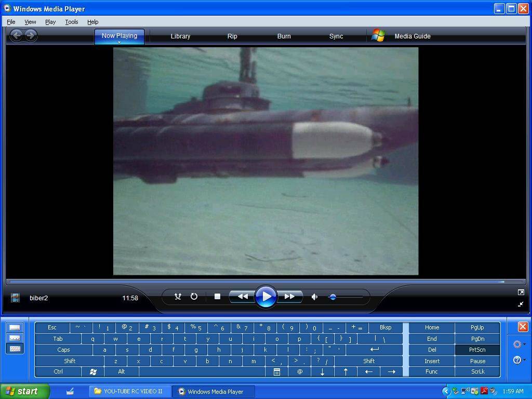Click the fast forward button

[x=290, y=297]
